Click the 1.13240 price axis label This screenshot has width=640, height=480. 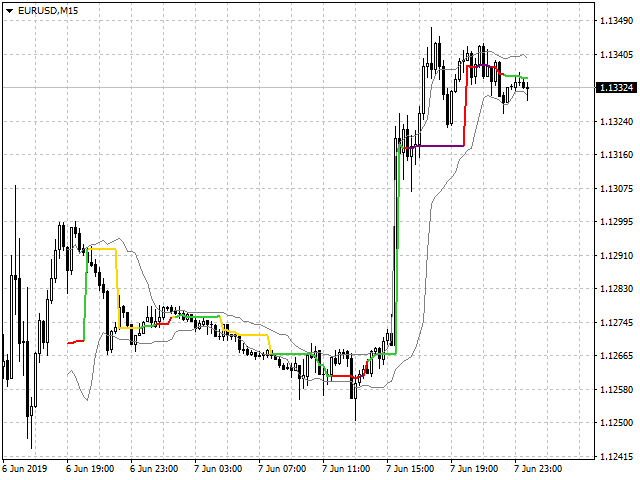tap(616, 121)
